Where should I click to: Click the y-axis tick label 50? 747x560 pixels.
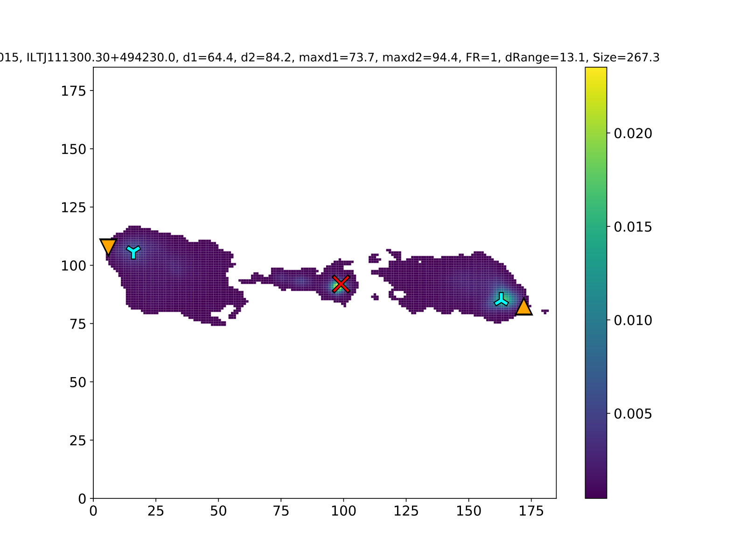[x=78, y=382]
